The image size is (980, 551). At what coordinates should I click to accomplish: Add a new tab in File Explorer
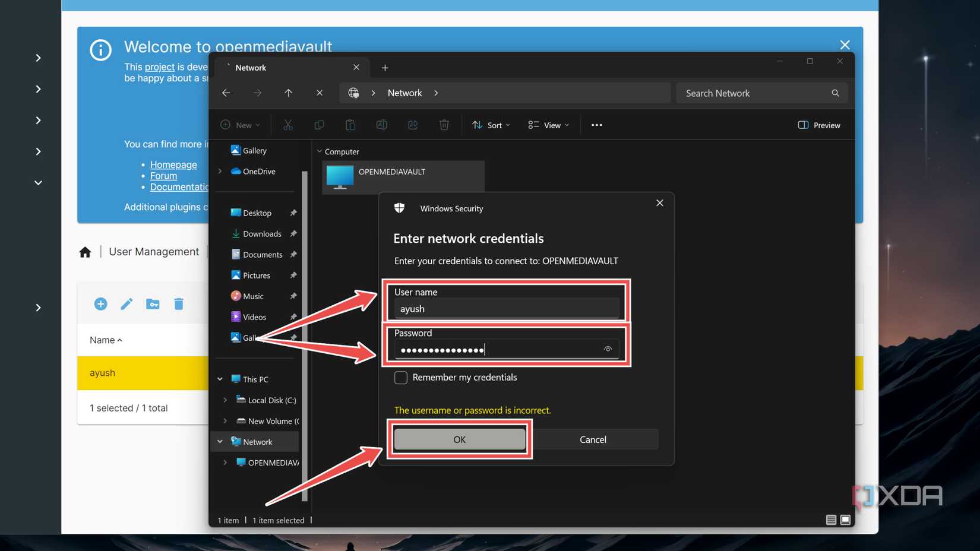pyautogui.click(x=385, y=68)
